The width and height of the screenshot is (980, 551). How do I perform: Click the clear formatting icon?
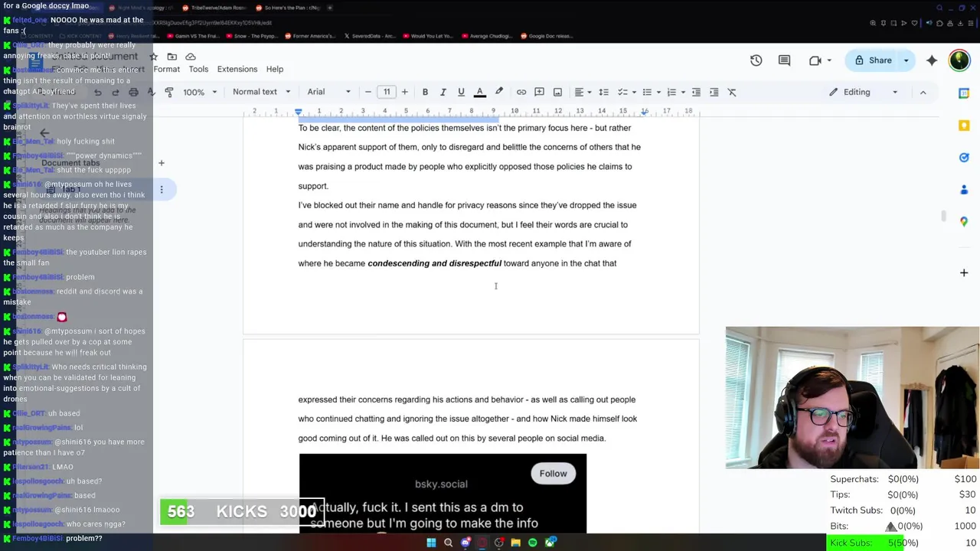[732, 92]
